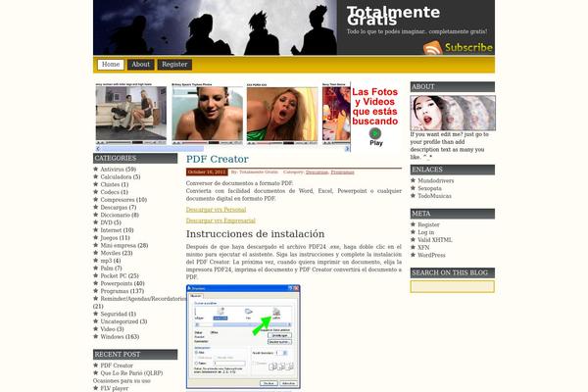Click the About section profile image
The image size is (588, 392).
click(453, 113)
